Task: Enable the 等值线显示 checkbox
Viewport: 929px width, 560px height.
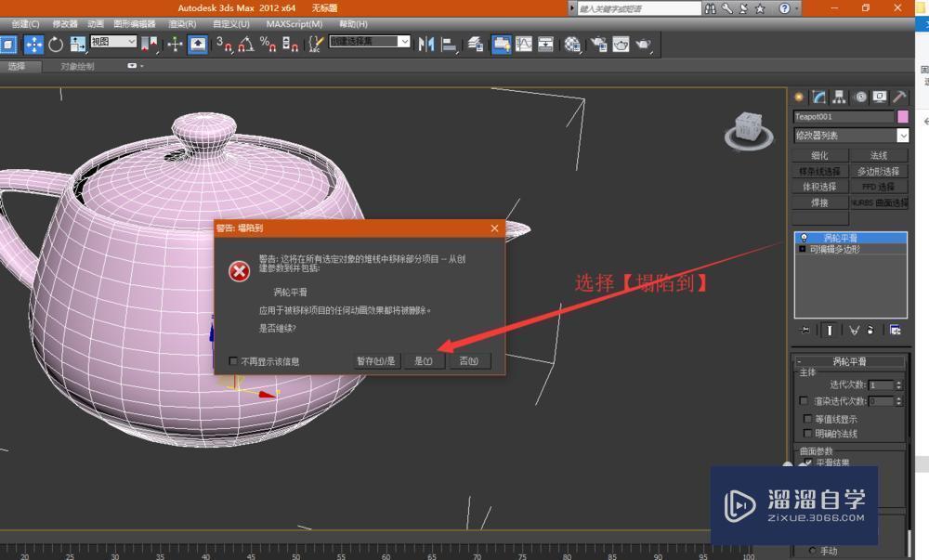Action: pyautogui.click(x=807, y=418)
